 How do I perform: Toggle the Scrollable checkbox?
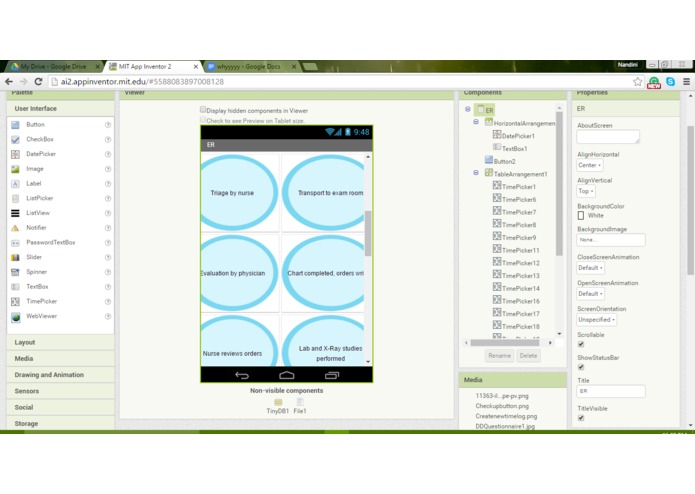point(581,344)
